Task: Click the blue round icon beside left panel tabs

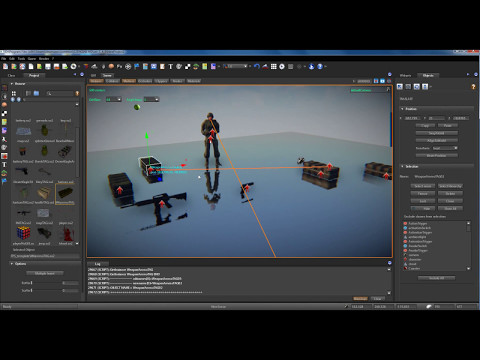Action: [x=82, y=75]
